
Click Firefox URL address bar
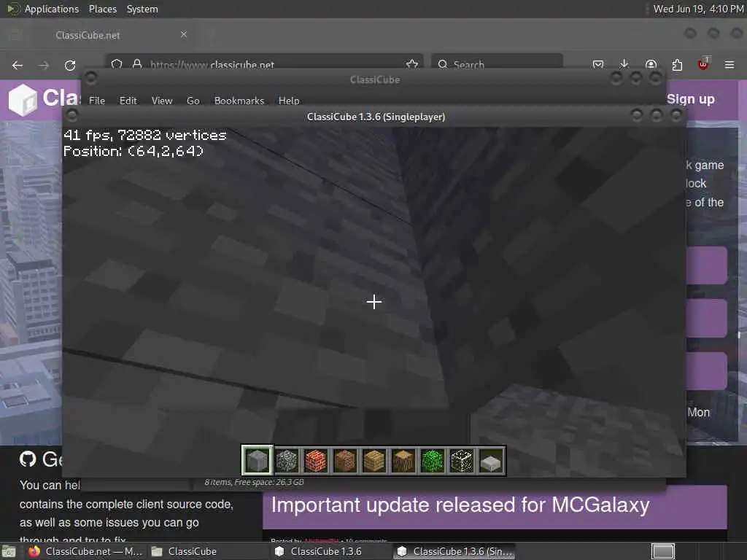pyautogui.click(x=264, y=64)
